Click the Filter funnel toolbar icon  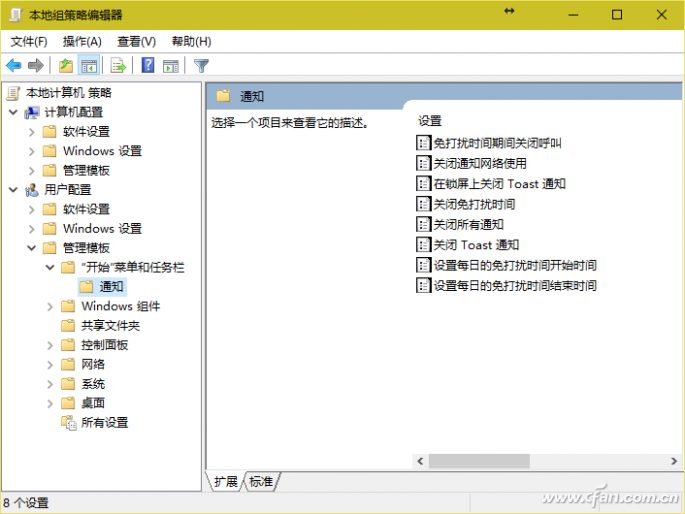click(x=201, y=66)
